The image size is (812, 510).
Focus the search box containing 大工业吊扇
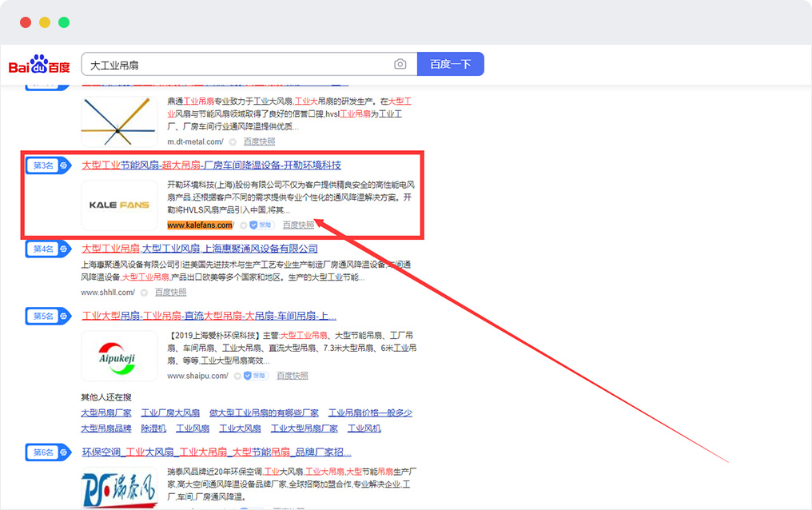click(x=249, y=64)
